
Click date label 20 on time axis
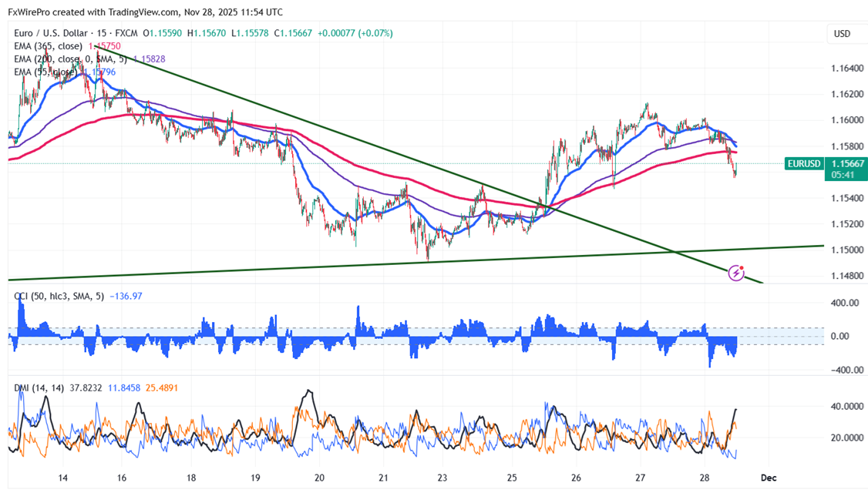(x=319, y=478)
